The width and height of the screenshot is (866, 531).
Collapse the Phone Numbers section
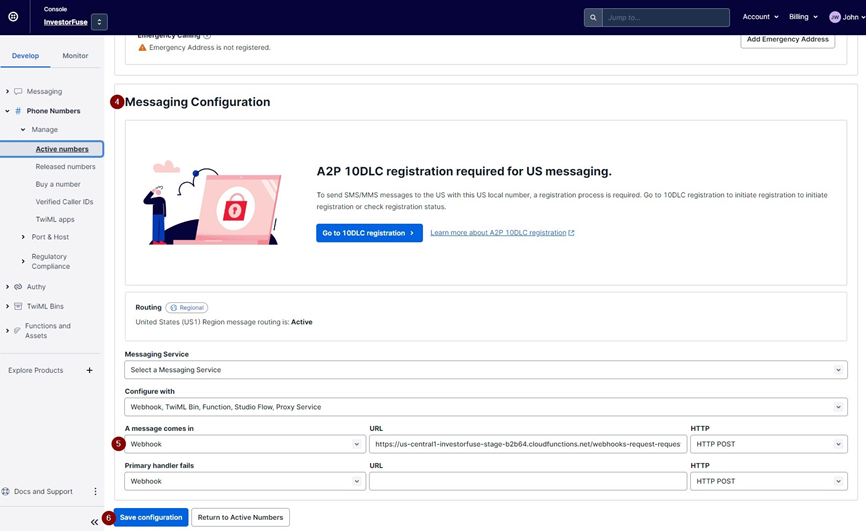(x=7, y=111)
